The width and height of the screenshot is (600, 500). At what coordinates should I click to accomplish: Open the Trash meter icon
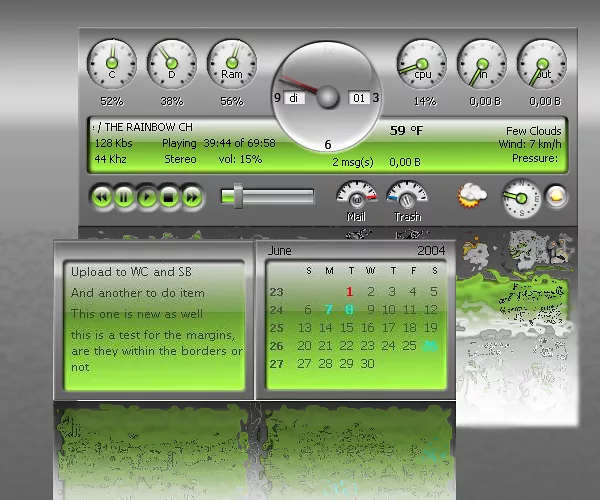[x=407, y=196]
